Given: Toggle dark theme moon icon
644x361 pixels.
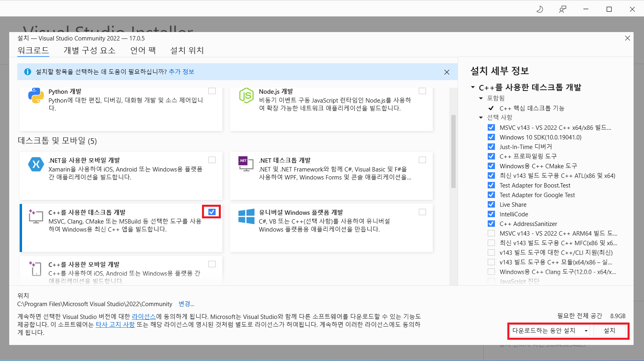Looking at the screenshot, I should [540, 9].
